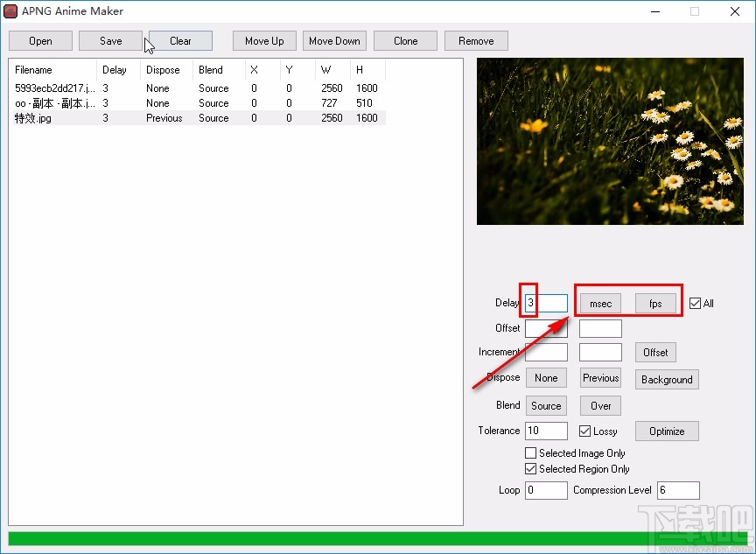
Task: Set delay unit to fps
Action: pos(654,304)
